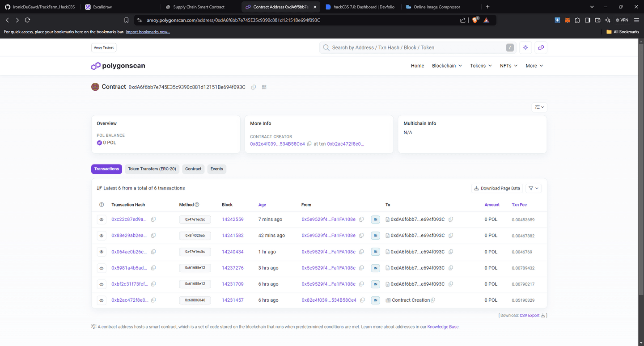The width and height of the screenshot is (644, 346).
Task: Open the Knowledge Base link
Action: [443, 327]
